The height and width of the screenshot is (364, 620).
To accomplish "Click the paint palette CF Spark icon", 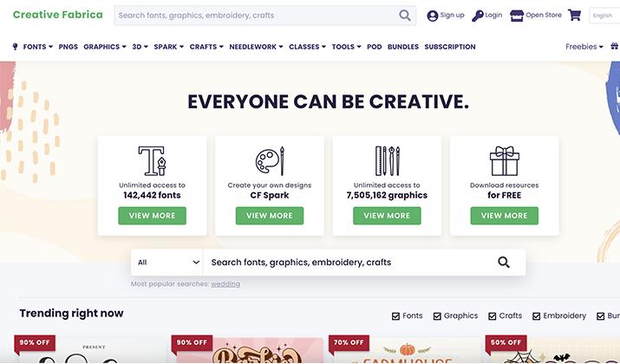I will [x=270, y=161].
